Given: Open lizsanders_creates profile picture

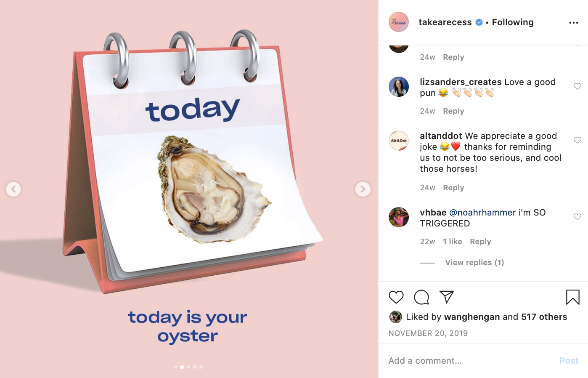Looking at the screenshot, I should 398,87.
